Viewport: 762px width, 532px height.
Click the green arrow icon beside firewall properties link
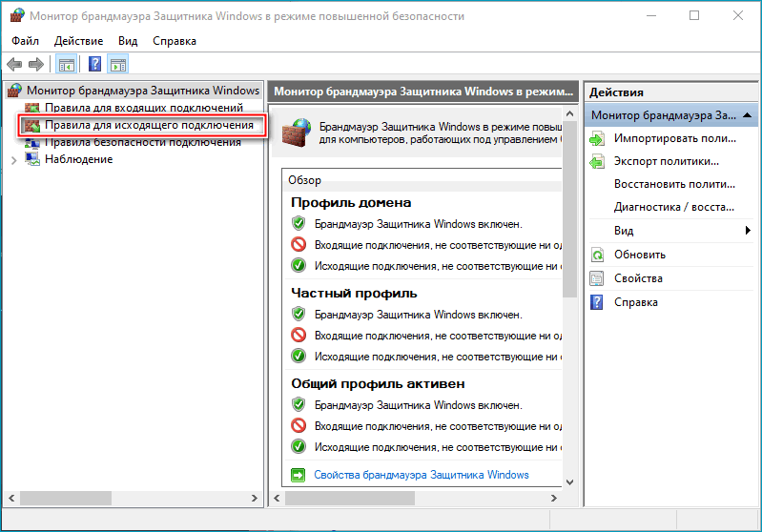[298, 475]
